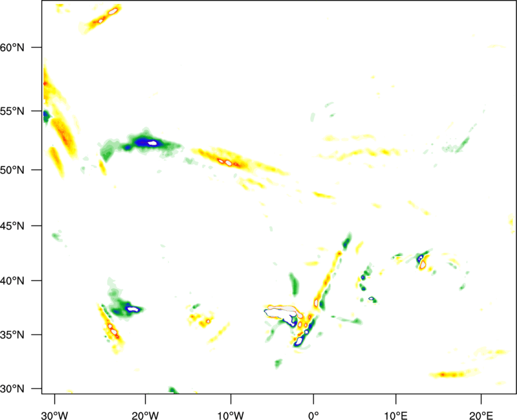Image resolution: width=517 pixels, height=420 pixels.
Task: Click the 60°N latitude label
Action: [x=12, y=47]
